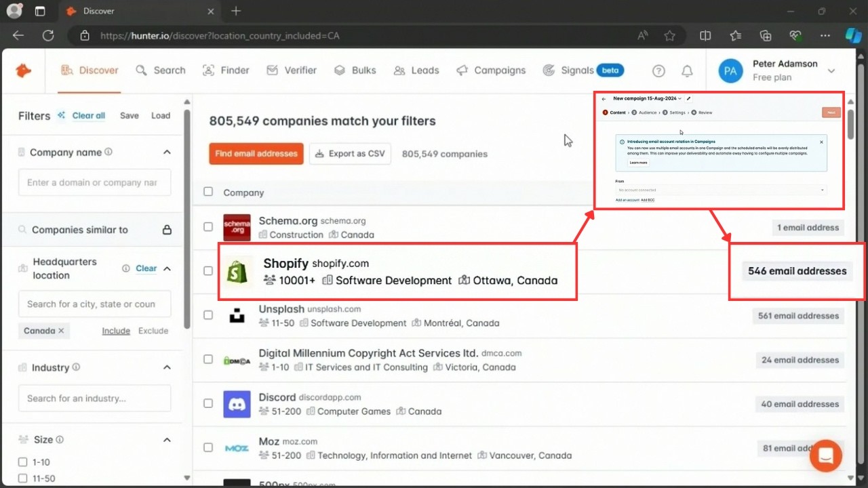The image size is (868, 488).
Task: Open the Bulks tab
Action: click(355, 70)
